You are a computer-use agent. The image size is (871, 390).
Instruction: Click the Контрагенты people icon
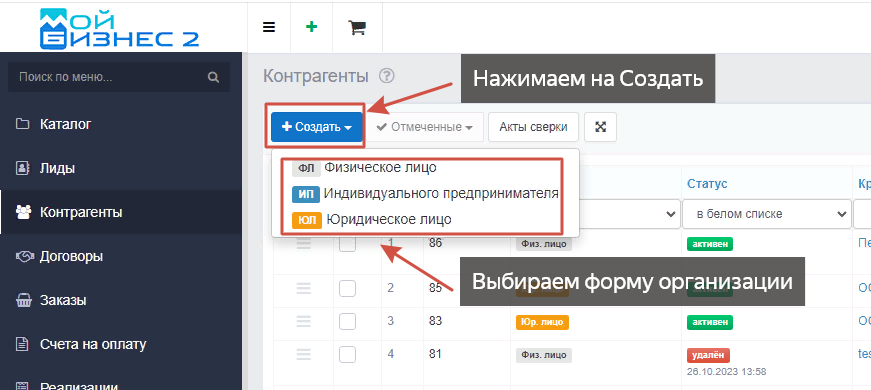(x=23, y=212)
